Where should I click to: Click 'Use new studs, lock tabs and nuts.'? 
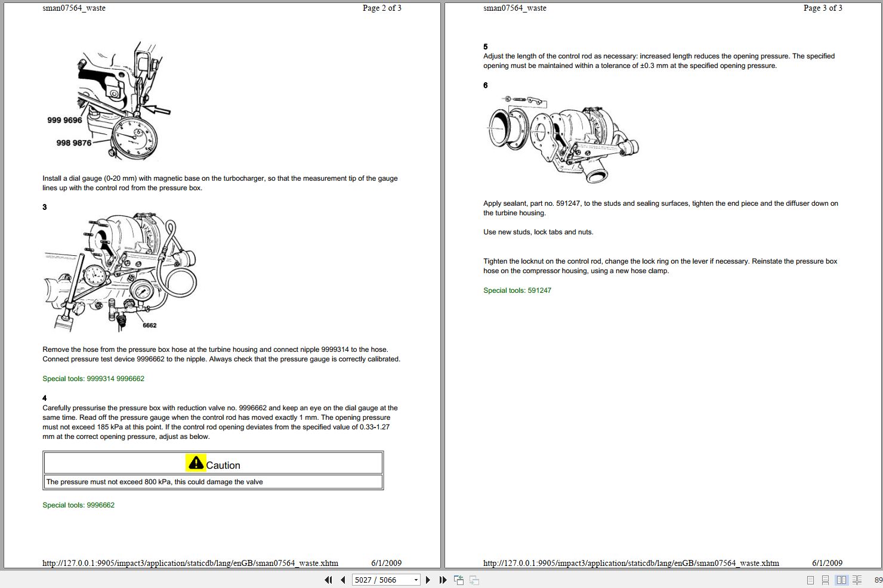pyautogui.click(x=538, y=232)
